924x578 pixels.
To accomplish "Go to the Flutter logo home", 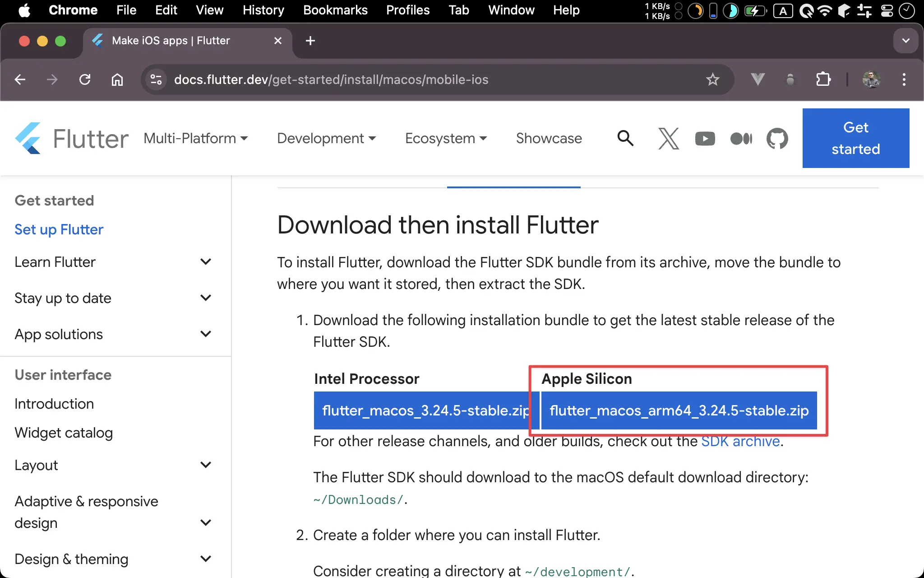I will (72, 138).
